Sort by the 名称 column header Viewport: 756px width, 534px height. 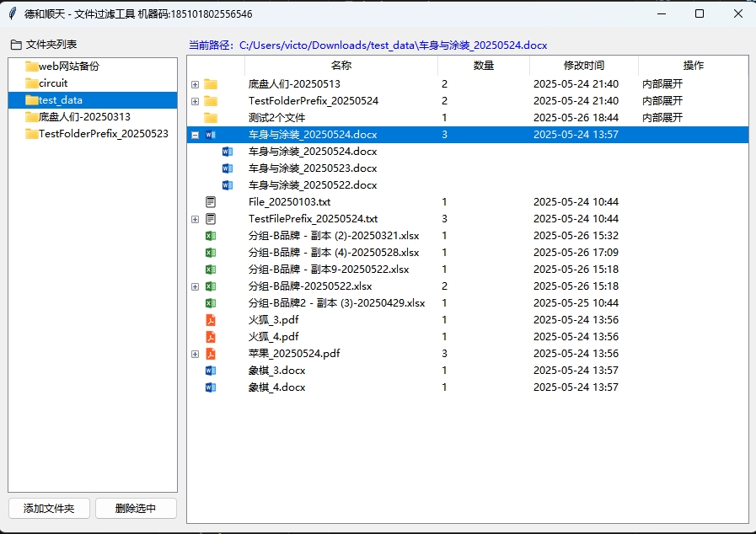click(340, 66)
